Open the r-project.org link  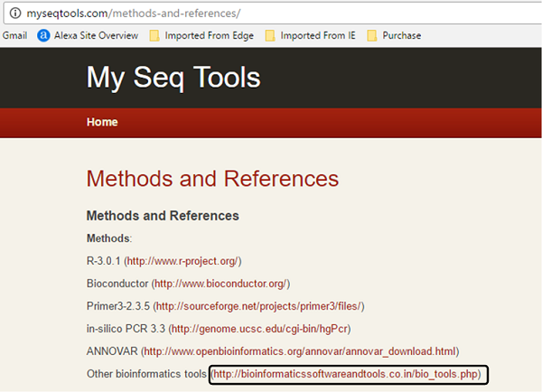(182, 261)
